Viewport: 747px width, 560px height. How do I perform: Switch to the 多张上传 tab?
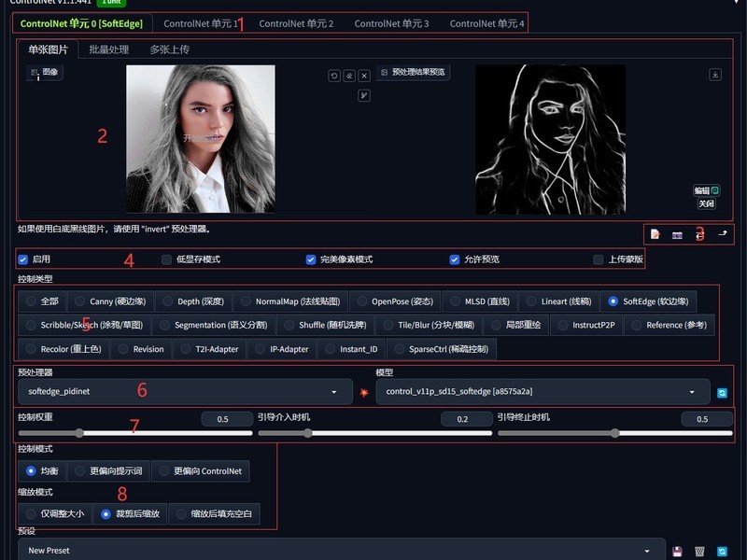170,49
